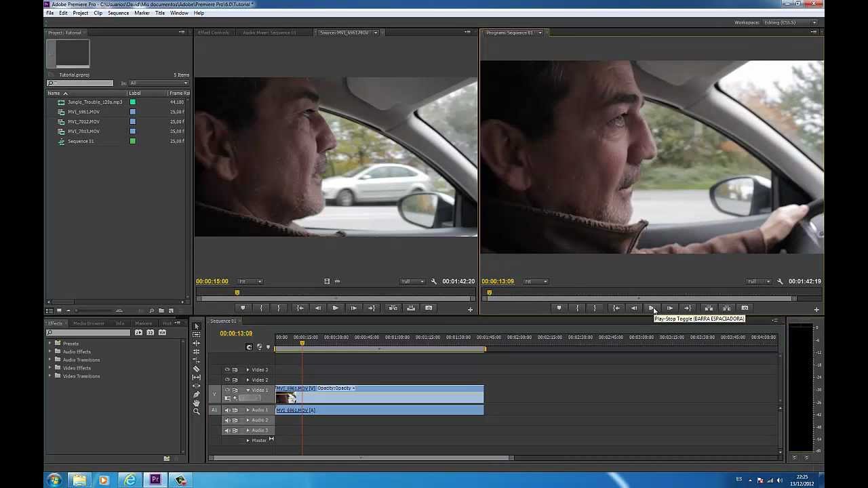Expand the Video 3 track

pyautogui.click(x=248, y=369)
